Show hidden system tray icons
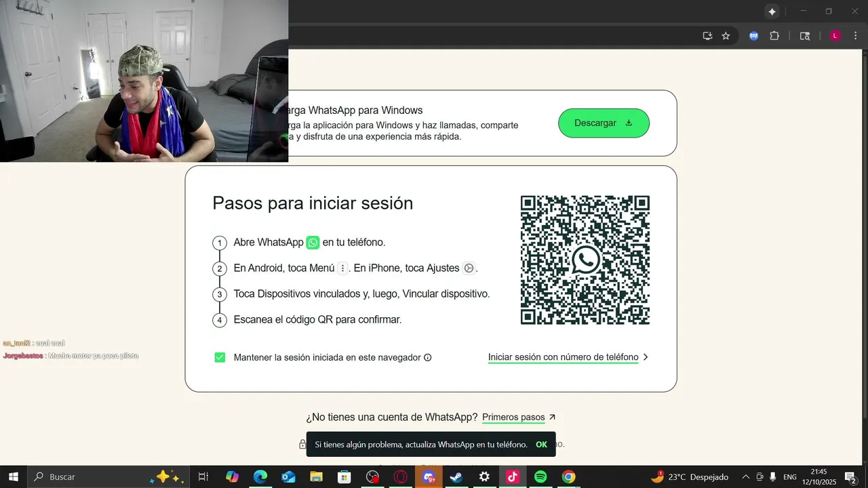Viewport: 868px width, 488px height. [x=746, y=477]
